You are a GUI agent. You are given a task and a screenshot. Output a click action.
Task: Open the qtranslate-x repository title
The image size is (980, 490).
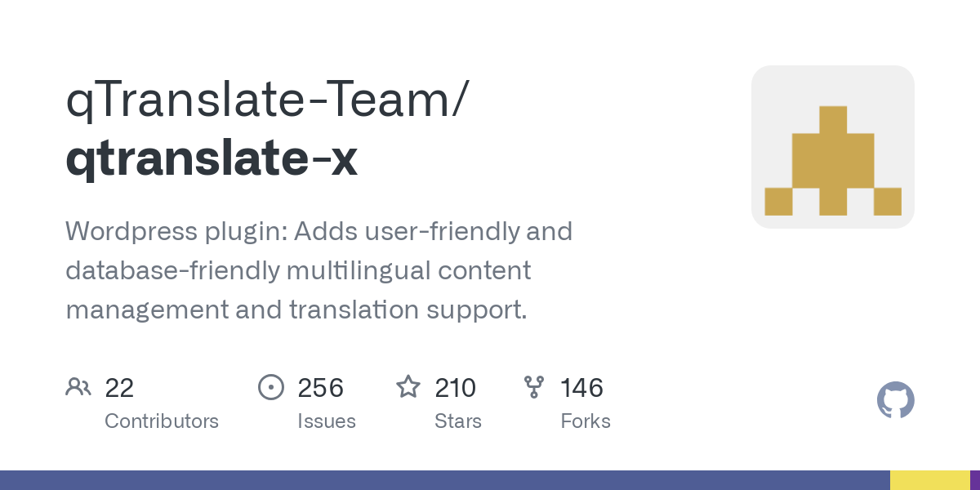(x=212, y=159)
